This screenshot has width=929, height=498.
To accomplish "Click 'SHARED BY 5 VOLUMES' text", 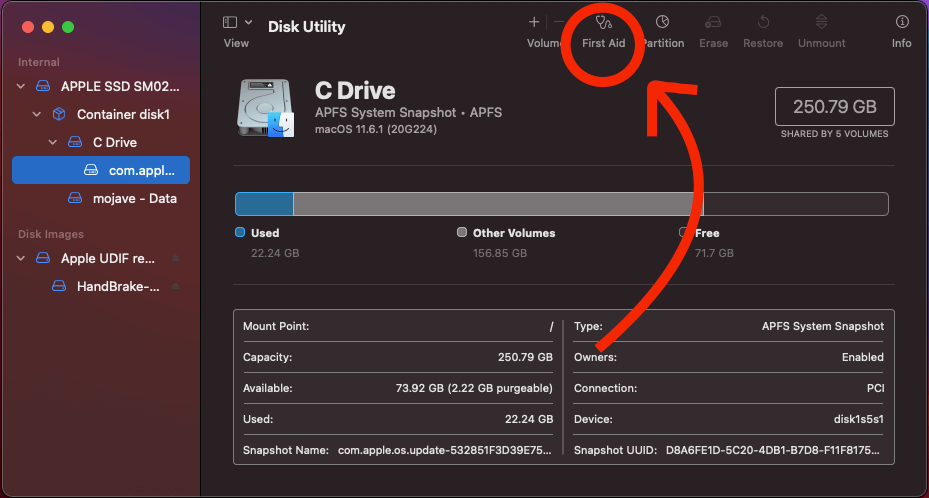I will click(x=834, y=134).
